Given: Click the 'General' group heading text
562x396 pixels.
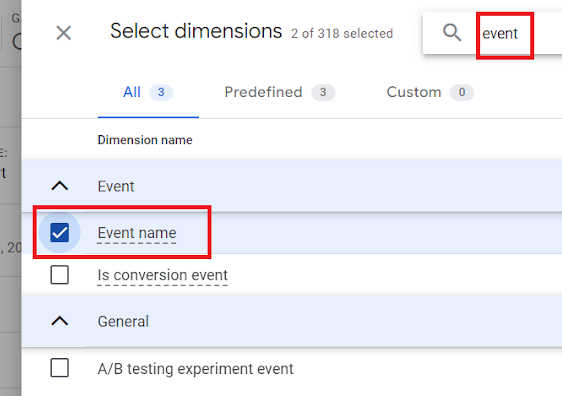Looking at the screenshot, I should tap(123, 321).
